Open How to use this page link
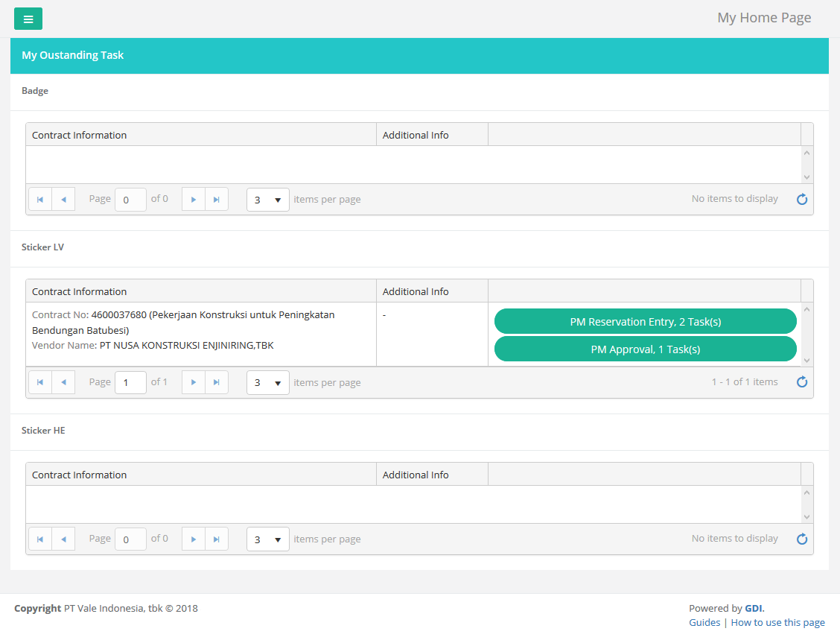This screenshot has height=643, width=840. point(777,623)
